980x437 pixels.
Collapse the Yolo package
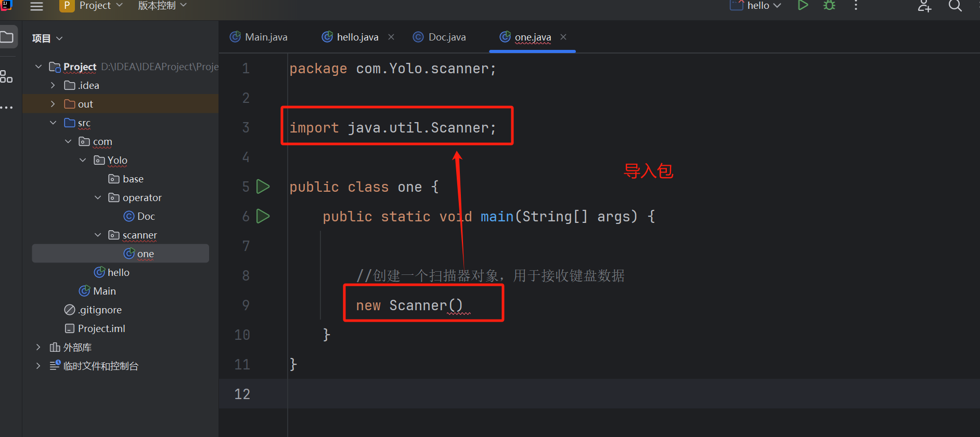click(83, 160)
